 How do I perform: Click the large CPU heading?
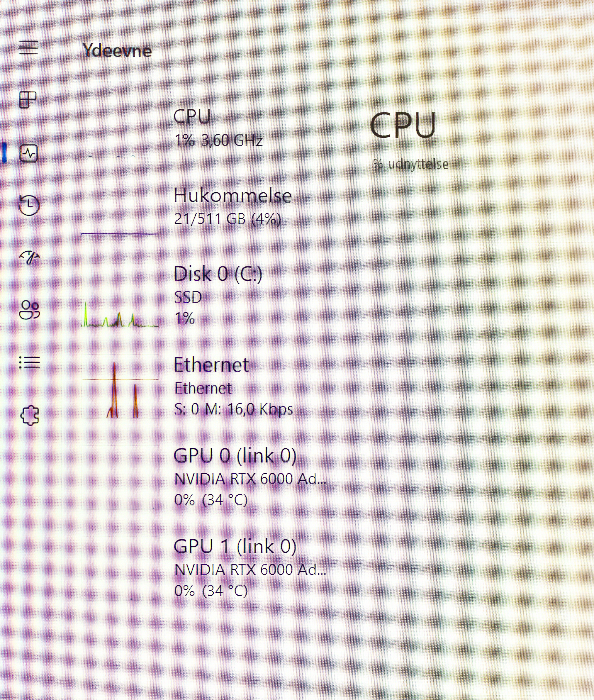(x=403, y=125)
